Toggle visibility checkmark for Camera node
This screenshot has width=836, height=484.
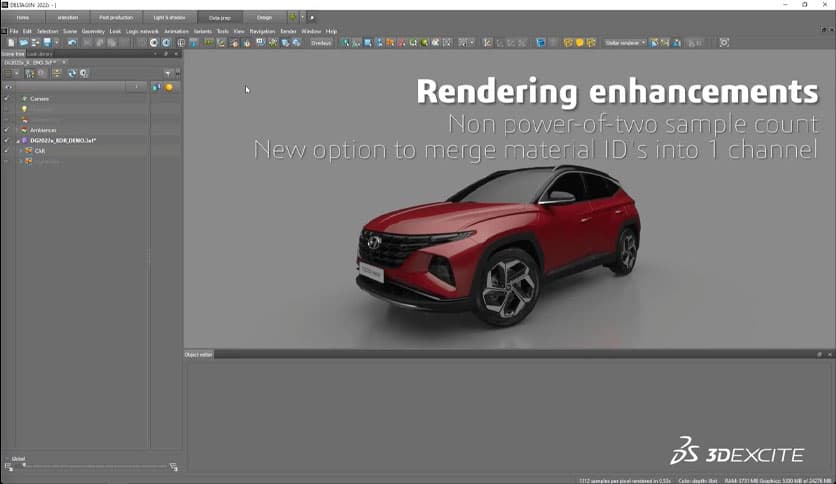click(6, 99)
